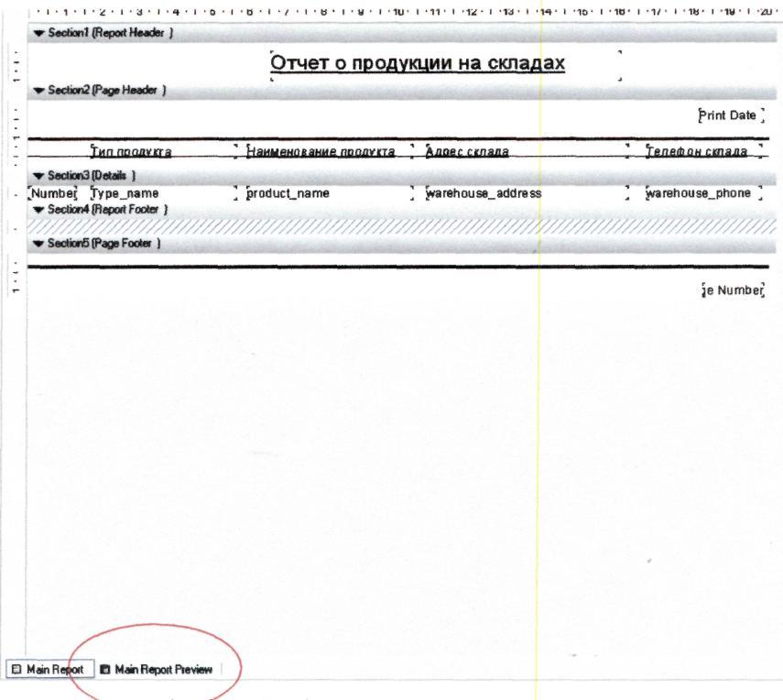Select the 'Наименование продукта' column header
Viewport: 783px width, 700px height.
pyautogui.click(x=330, y=151)
